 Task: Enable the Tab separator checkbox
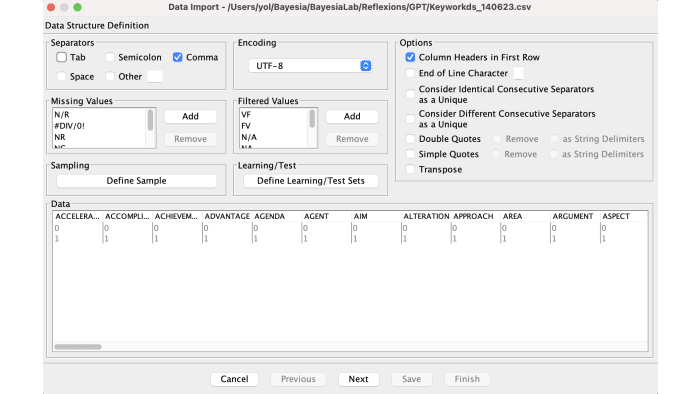click(62, 57)
